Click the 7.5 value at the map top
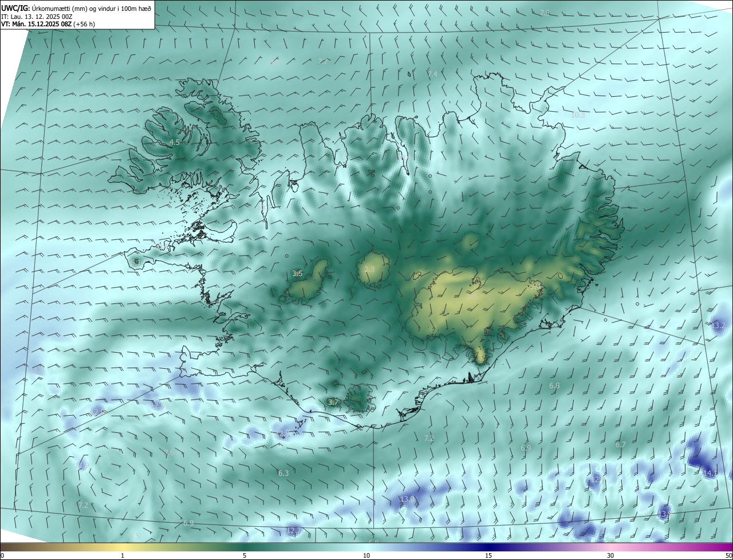The height and width of the screenshot is (560, 733). pyautogui.click(x=545, y=13)
